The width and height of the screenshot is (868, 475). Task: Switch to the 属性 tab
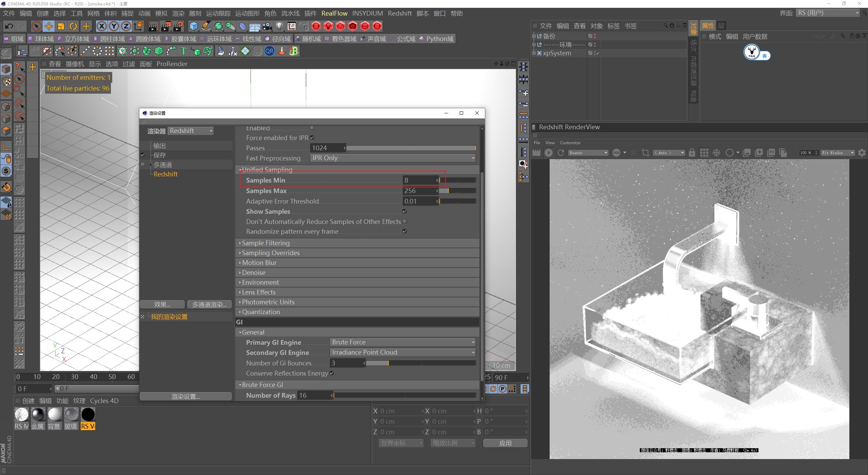point(708,26)
